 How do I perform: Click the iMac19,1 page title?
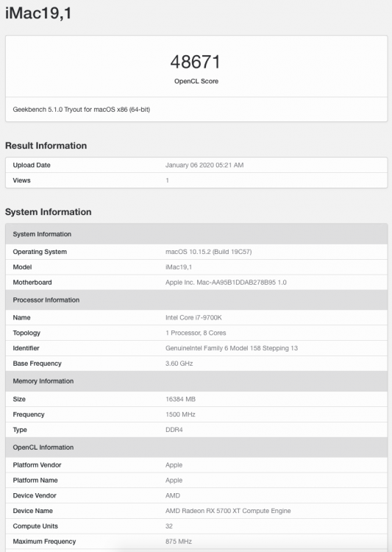38,13
